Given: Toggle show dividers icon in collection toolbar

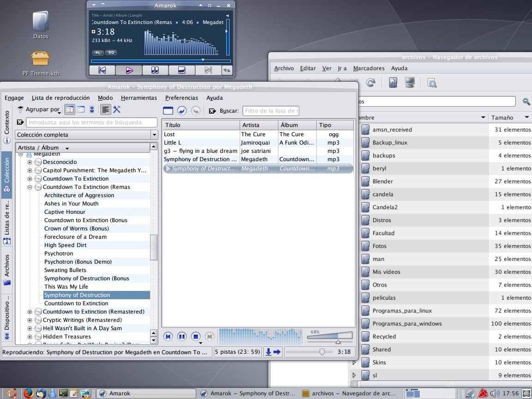Looking at the screenshot, I should pos(105,109).
